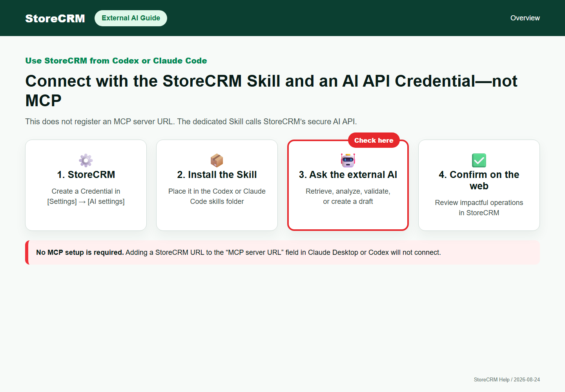
Task: Click the green 'Use StoreCRM from Codex or Claude Code' subtitle
Action: point(116,61)
